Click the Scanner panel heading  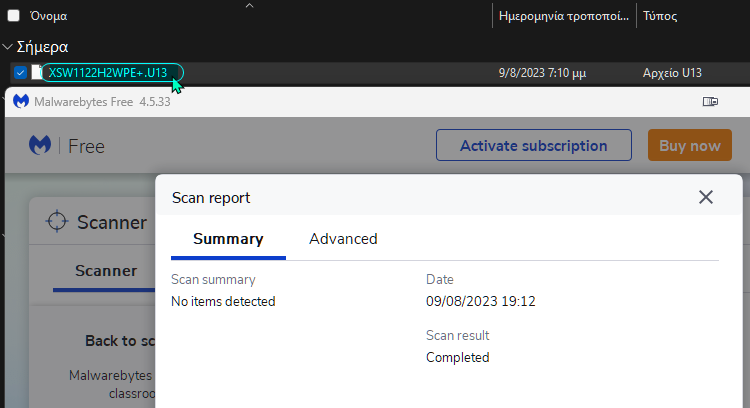(x=112, y=222)
